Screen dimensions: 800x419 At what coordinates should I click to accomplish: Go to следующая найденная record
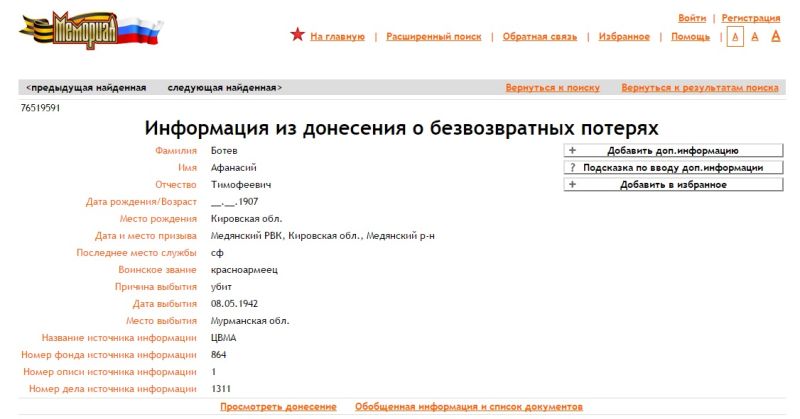pyautogui.click(x=224, y=88)
